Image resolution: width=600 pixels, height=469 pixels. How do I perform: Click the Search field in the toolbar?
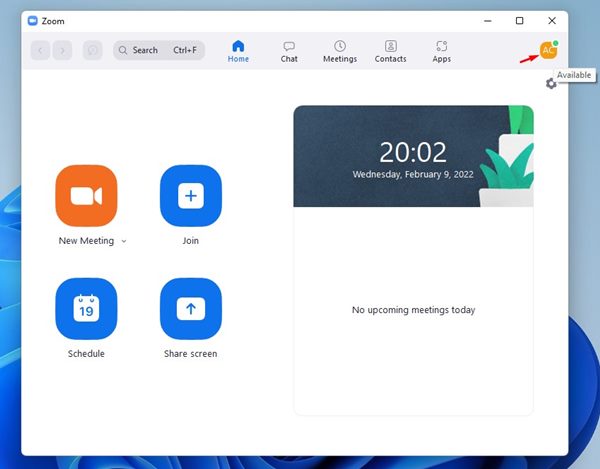point(159,50)
